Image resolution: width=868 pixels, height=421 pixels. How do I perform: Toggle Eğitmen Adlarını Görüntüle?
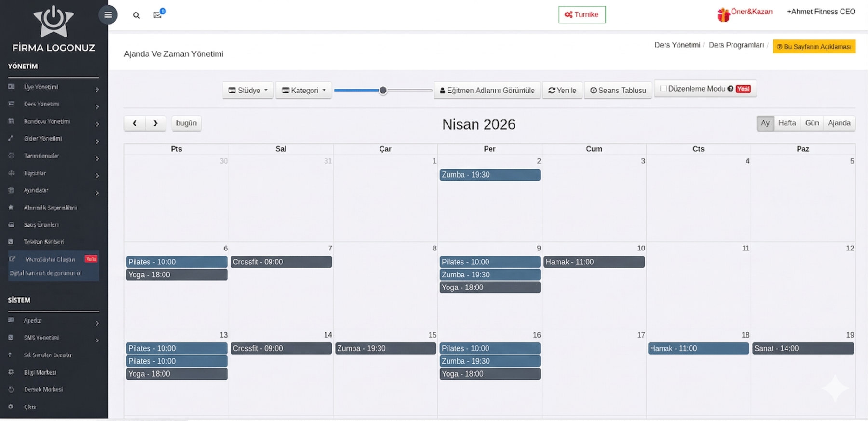pyautogui.click(x=487, y=91)
